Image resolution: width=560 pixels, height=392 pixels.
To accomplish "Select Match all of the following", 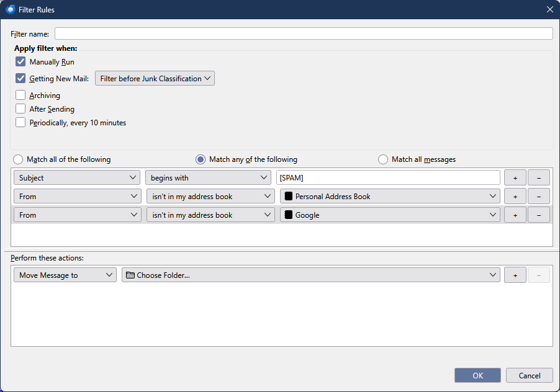I will pos(17,159).
